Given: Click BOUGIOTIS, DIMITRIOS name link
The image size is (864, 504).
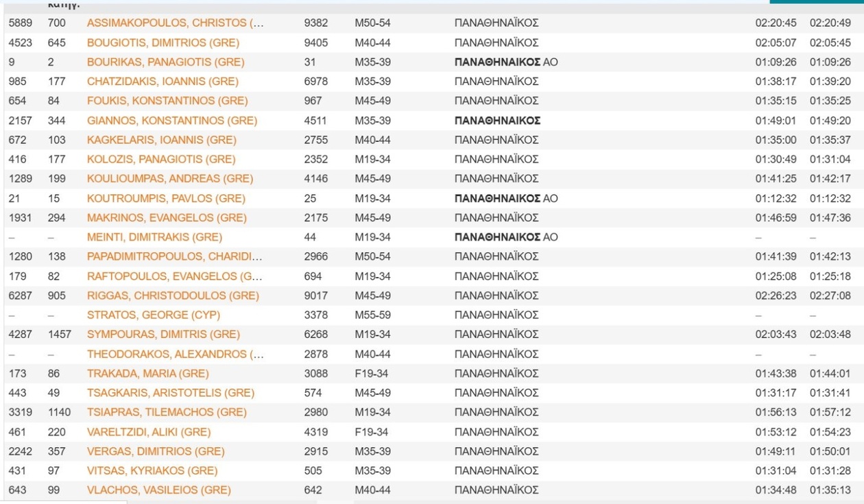Looking at the screenshot, I should click(163, 43).
